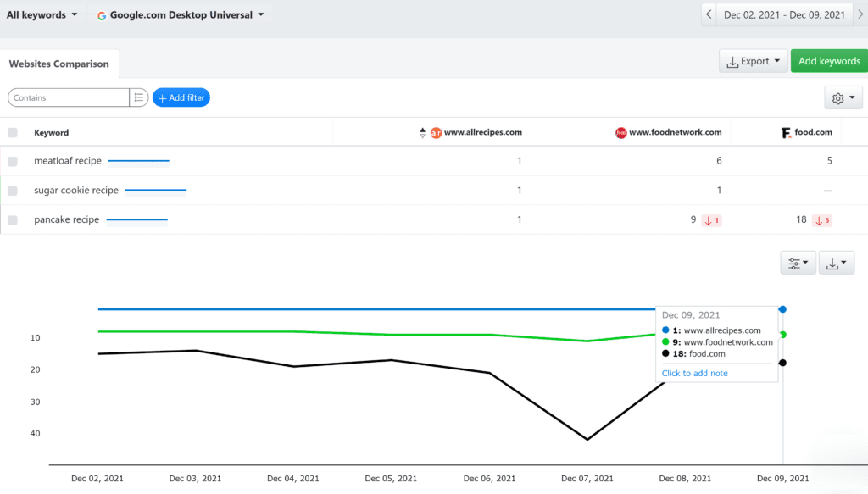Click food.com column header text
The width and height of the screenshot is (868, 494).
(813, 132)
